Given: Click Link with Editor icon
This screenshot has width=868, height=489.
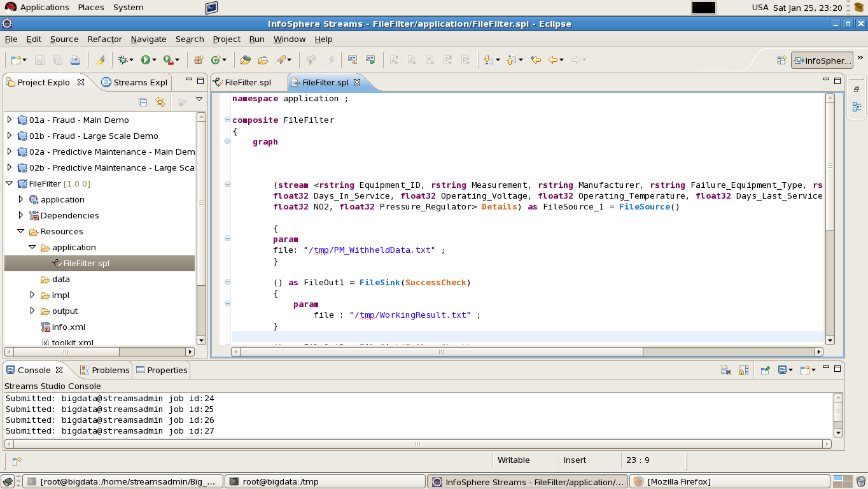Looking at the screenshot, I should click(160, 102).
